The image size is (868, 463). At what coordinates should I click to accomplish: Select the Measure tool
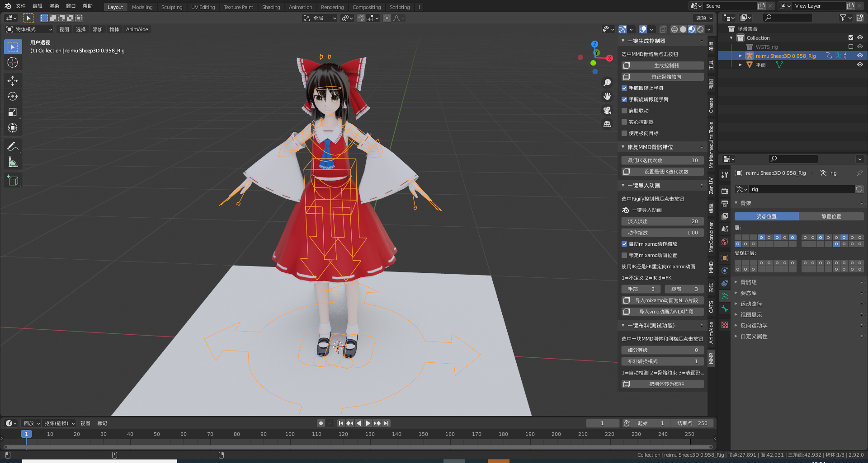pos(13,162)
